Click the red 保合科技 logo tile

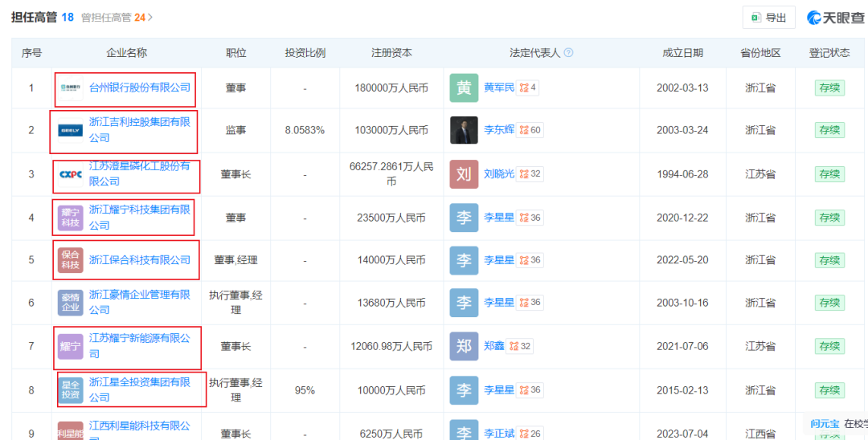[70, 260]
